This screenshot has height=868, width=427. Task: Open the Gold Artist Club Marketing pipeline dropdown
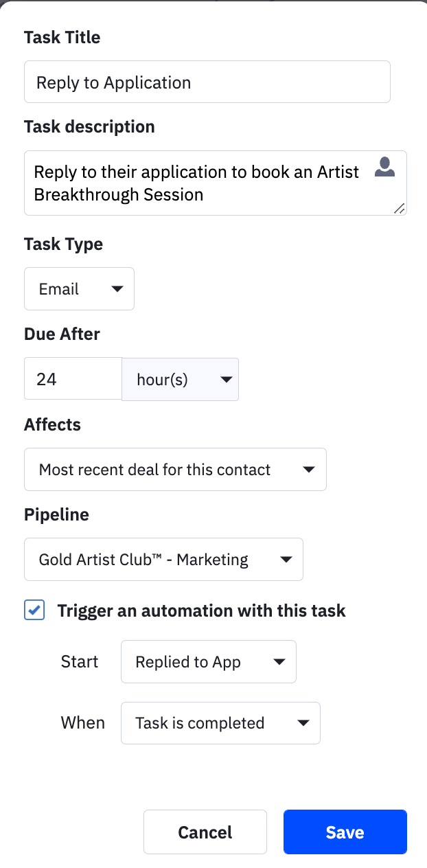tap(163, 560)
